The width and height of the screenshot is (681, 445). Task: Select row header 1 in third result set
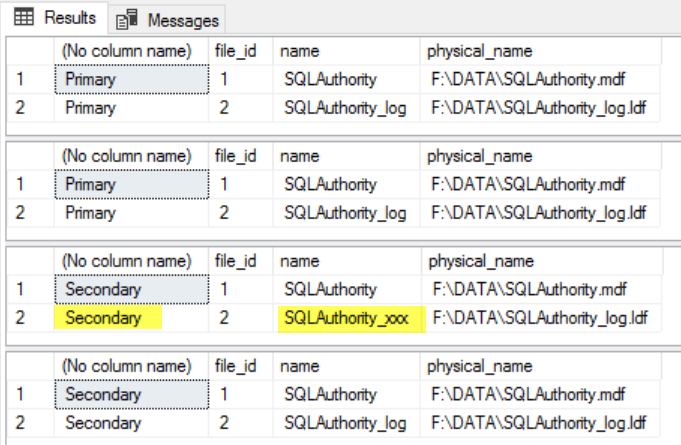[x=30, y=290]
